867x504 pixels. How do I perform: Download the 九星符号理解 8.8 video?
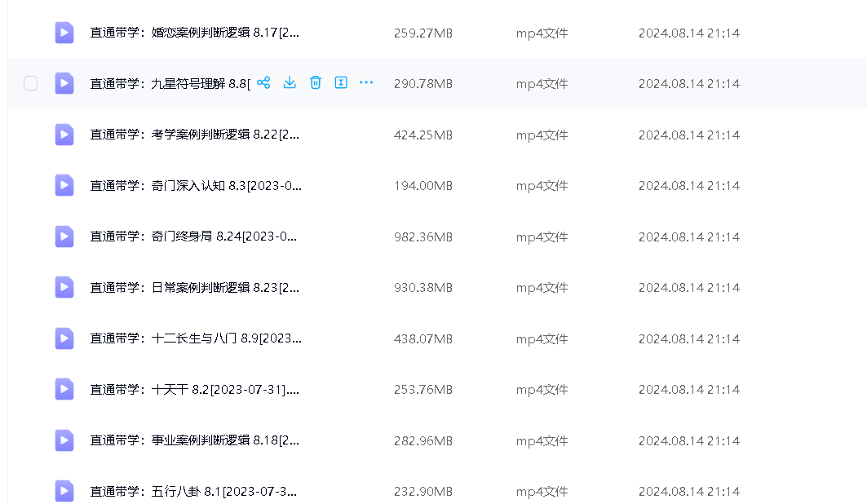click(x=290, y=82)
